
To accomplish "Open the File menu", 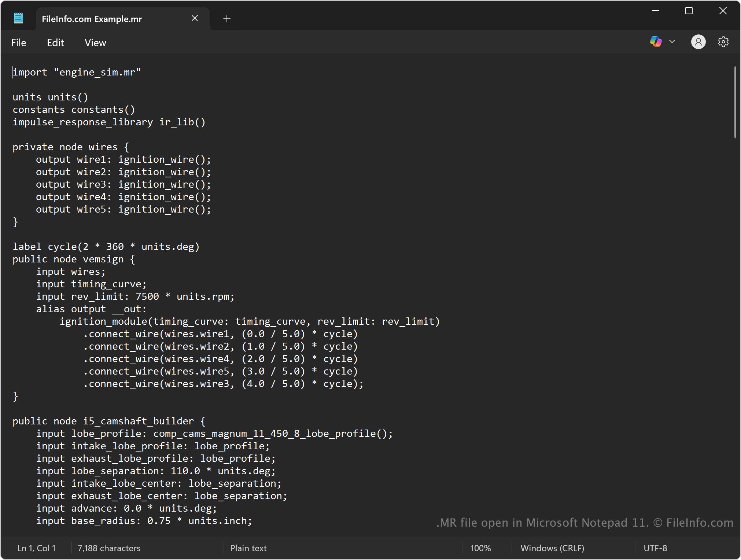I will point(19,43).
